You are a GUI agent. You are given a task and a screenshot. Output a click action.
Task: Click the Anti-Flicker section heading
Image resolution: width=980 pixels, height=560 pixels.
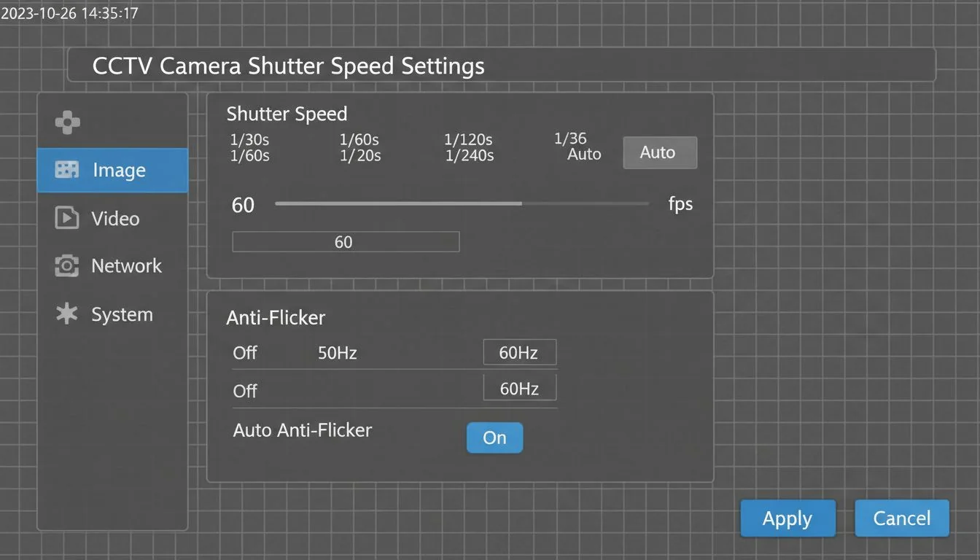(276, 318)
